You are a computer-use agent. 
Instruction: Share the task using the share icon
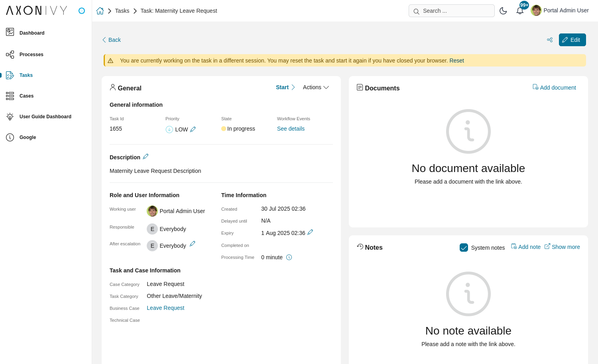550,40
